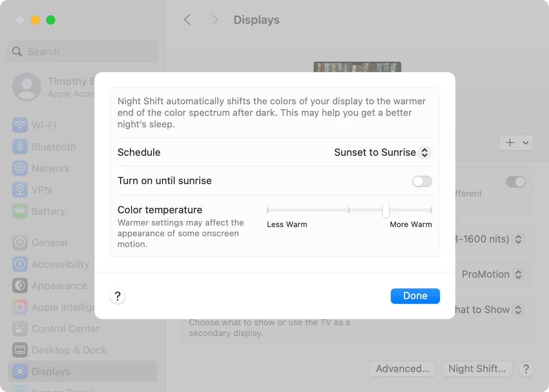Click the yellow minimize window button
Viewport: 549px width, 392px height.
[x=35, y=20]
